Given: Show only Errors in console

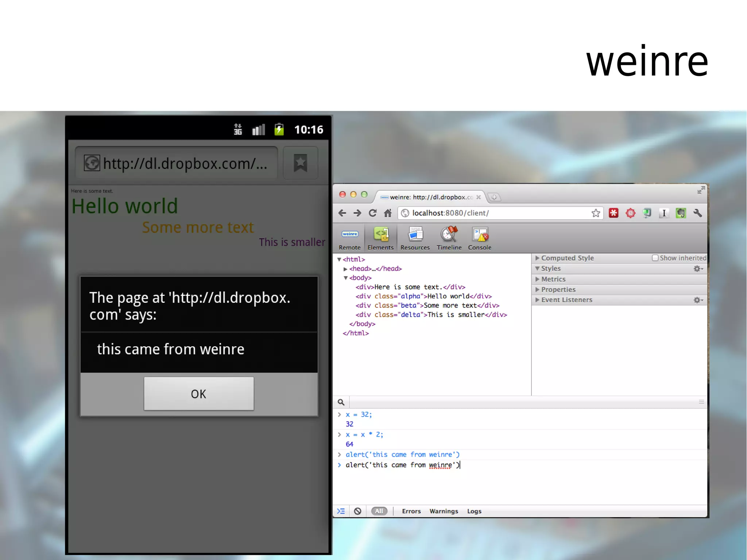Looking at the screenshot, I should pyautogui.click(x=411, y=511).
